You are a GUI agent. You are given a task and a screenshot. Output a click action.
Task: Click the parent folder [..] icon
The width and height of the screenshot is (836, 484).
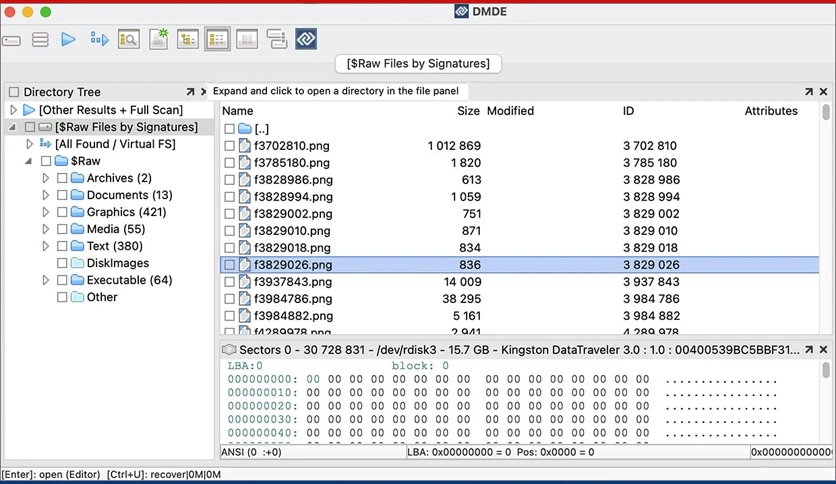[x=245, y=128]
